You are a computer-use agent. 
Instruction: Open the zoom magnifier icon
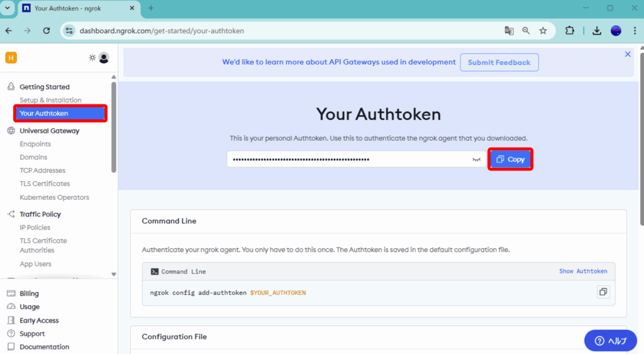click(x=526, y=31)
